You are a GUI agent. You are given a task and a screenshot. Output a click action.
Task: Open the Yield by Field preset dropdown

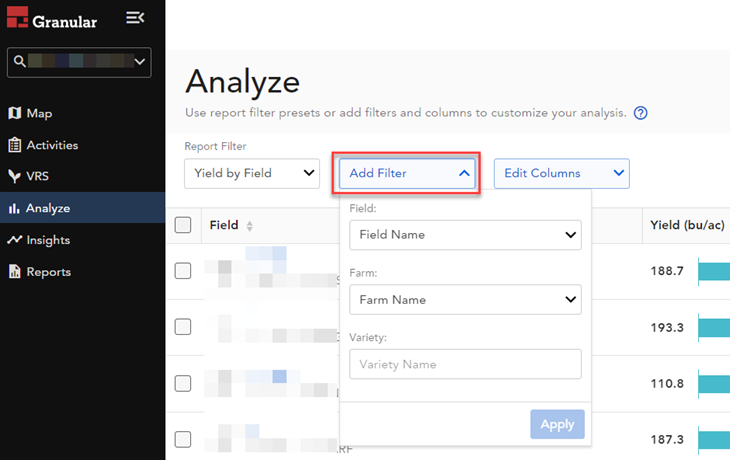pyautogui.click(x=252, y=173)
